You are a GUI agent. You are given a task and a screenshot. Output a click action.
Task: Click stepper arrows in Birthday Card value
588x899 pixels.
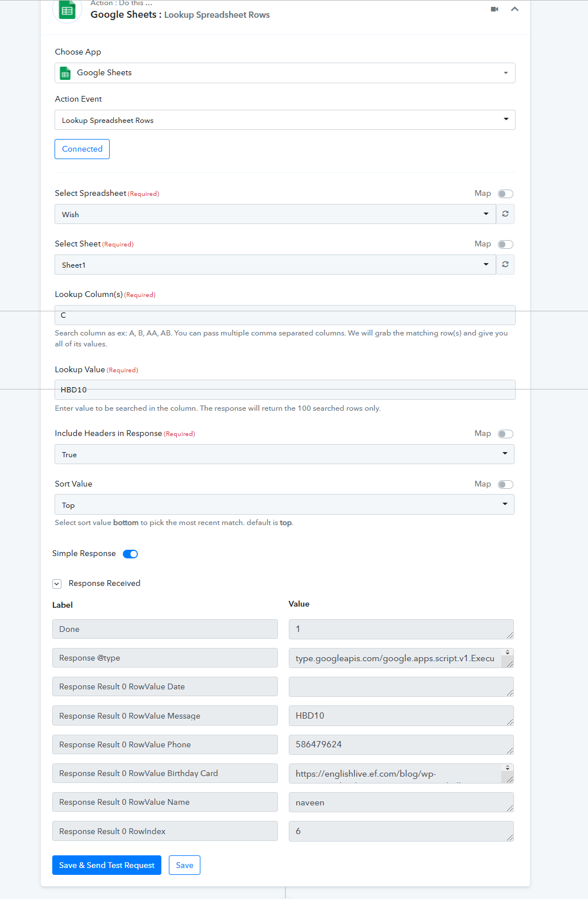click(507, 767)
